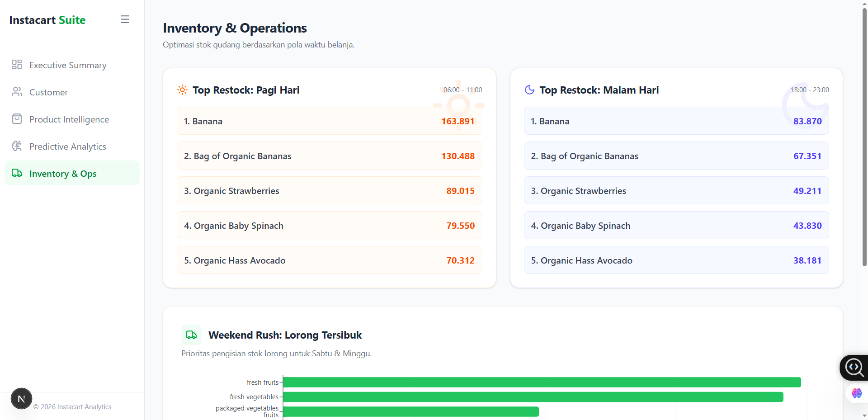This screenshot has height=420, width=868.
Task: Click the Customer people icon
Action: pos(17,92)
